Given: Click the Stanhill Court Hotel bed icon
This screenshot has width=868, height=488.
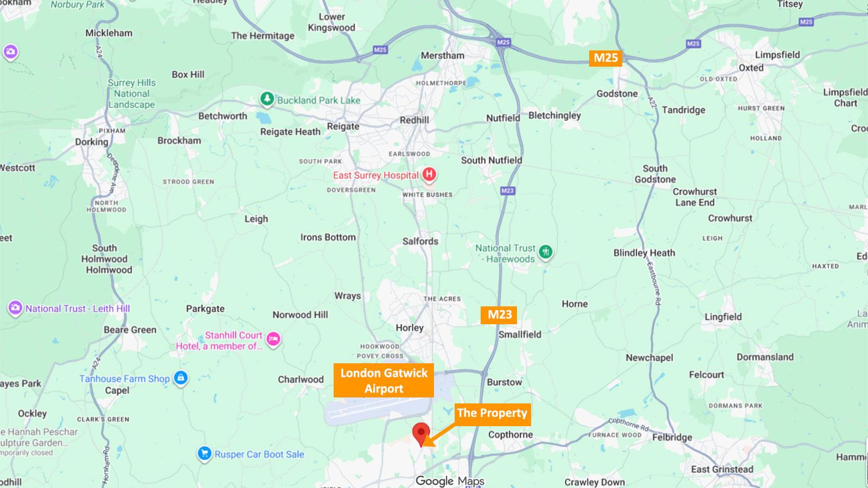Looking at the screenshot, I should (274, 340).
